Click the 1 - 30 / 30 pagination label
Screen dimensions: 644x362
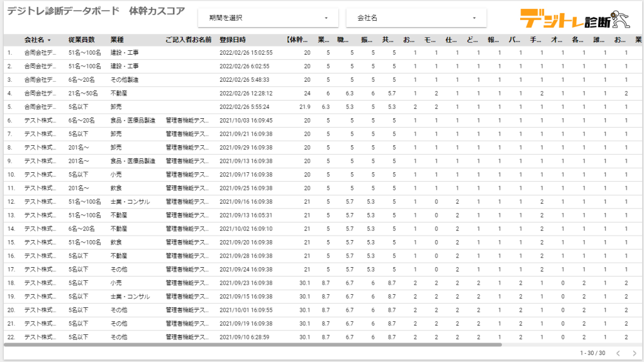[x=592, y=353]
